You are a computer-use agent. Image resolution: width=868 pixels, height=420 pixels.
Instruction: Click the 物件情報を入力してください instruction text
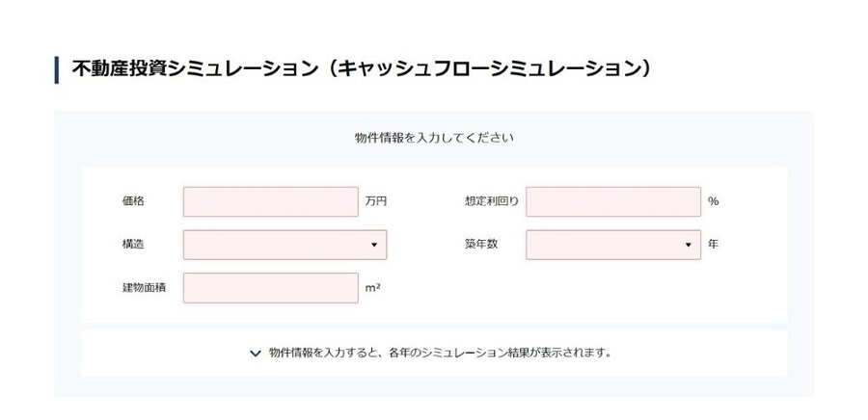coord(434,138)
